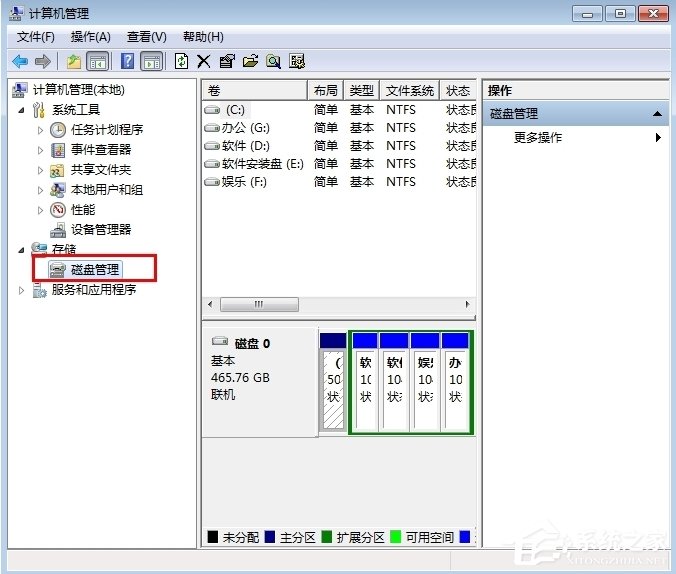Expand the 共享文件夹 tree arrow
676x574 pixels.
click(x=40, y=170)
